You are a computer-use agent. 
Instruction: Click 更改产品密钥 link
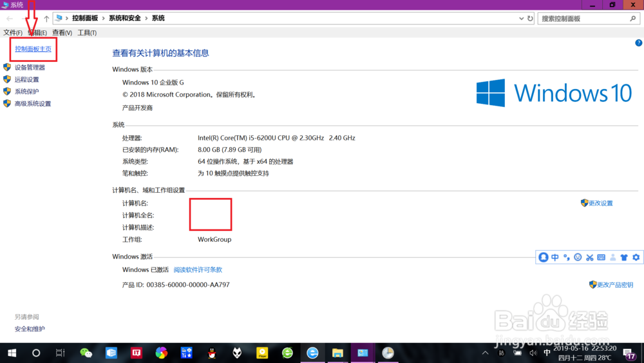pyautogui.click(x=615, y=284)
